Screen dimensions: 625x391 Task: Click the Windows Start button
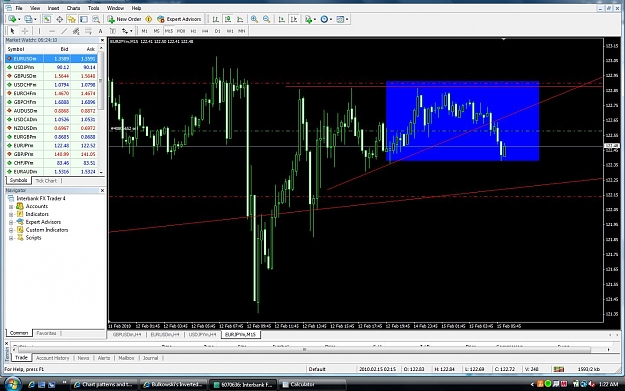point(13,384)
